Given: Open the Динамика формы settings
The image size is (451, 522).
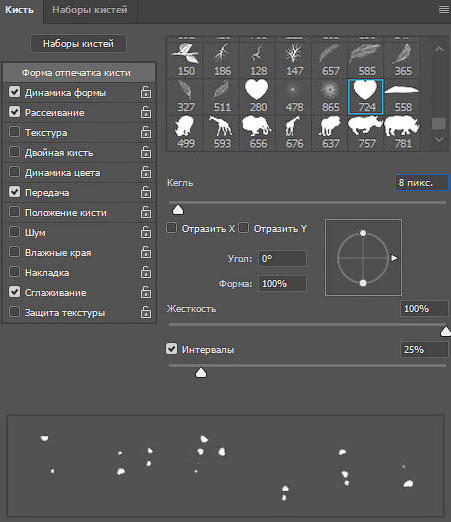Looking at the screenshot, I should click(65, 93).
